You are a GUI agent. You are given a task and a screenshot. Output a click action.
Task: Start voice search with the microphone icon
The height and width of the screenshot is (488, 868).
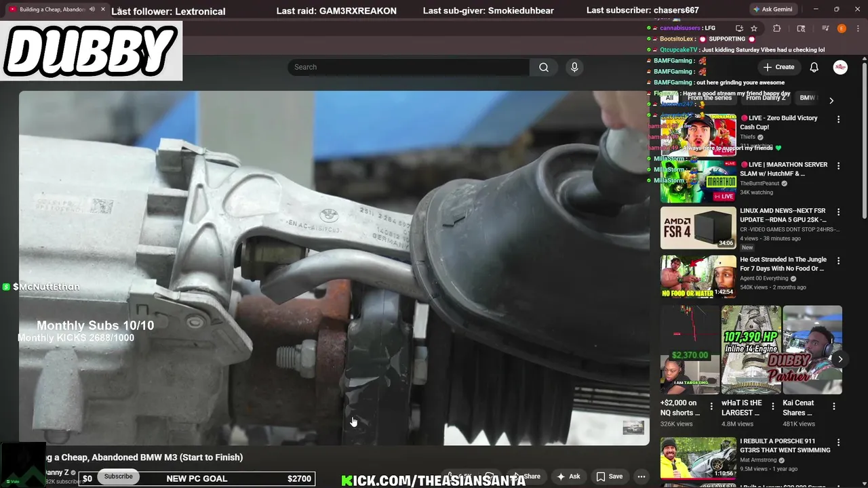(574, 67)
